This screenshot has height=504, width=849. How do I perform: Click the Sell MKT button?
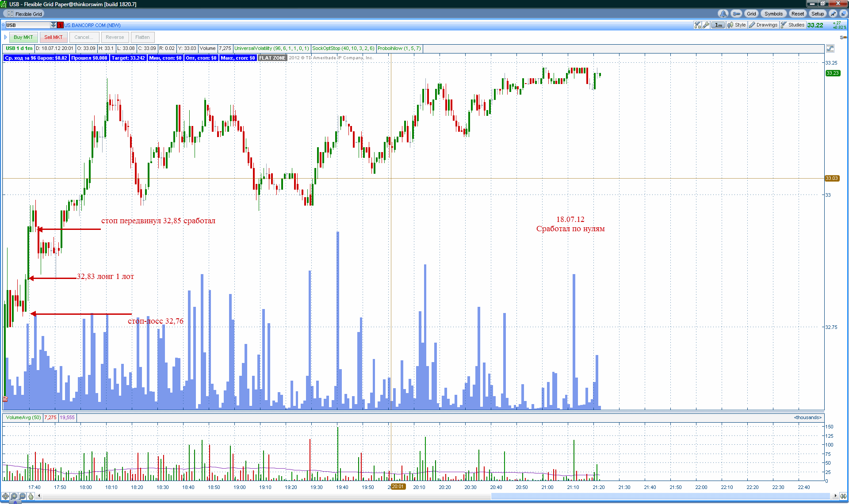54,37
